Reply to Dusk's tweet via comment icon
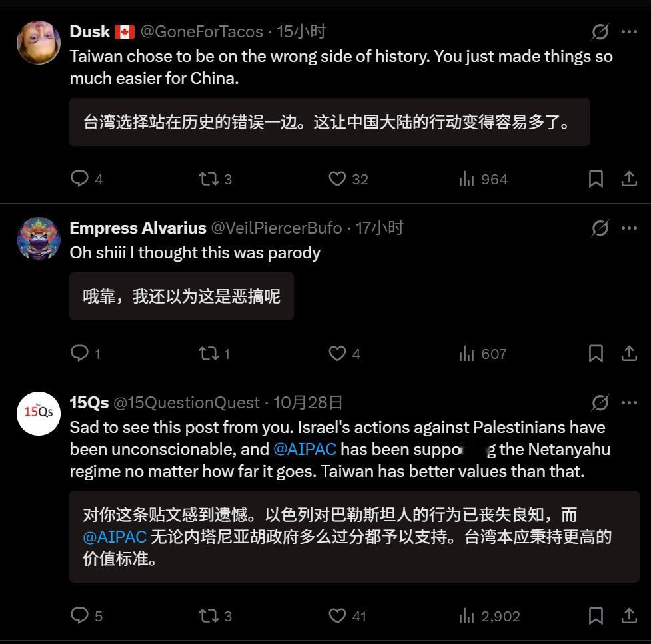Image resolution: width=651 pixels, height=644 pixels. [79, 179]
